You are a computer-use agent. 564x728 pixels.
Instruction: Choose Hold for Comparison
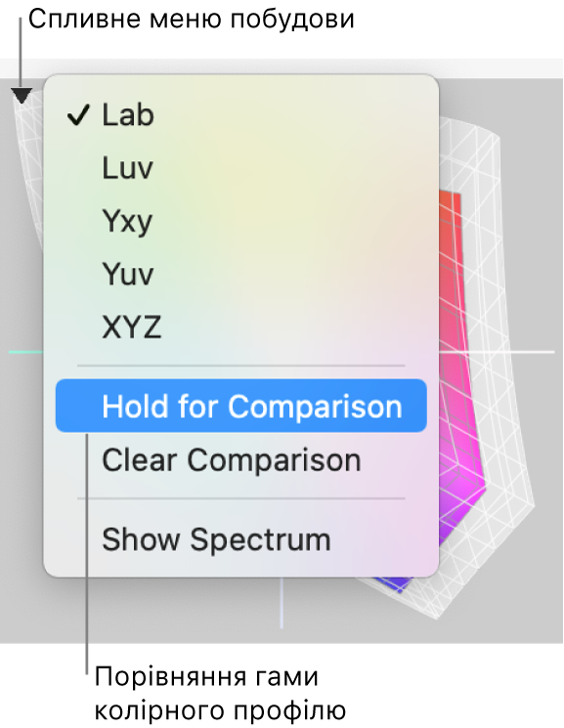pyautogui.click(x=241, y=406)
